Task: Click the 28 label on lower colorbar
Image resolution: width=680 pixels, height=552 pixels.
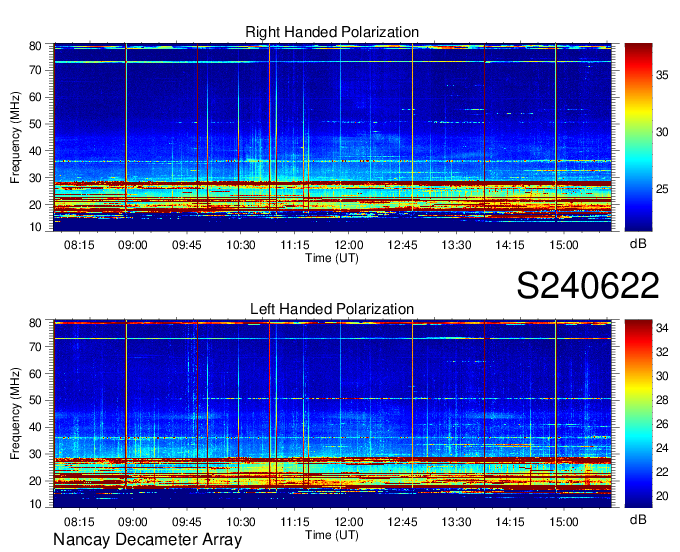Action: (x=662, y=400)
